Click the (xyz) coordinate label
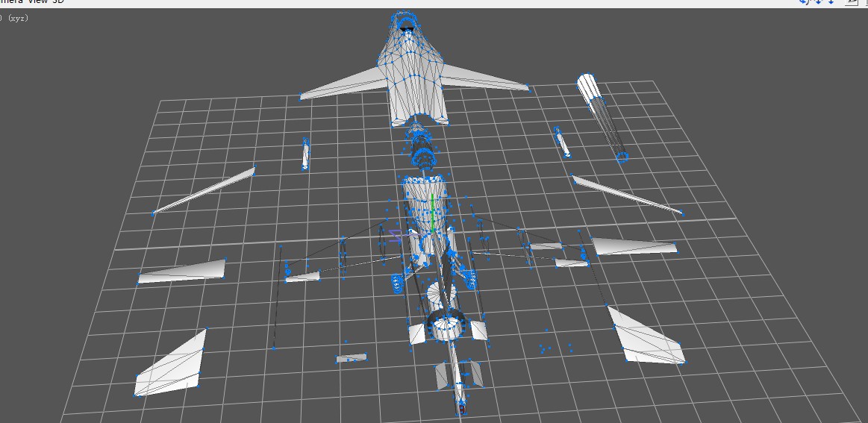The image size is (868, 423). pyautogui.click(x=17, y=18)
